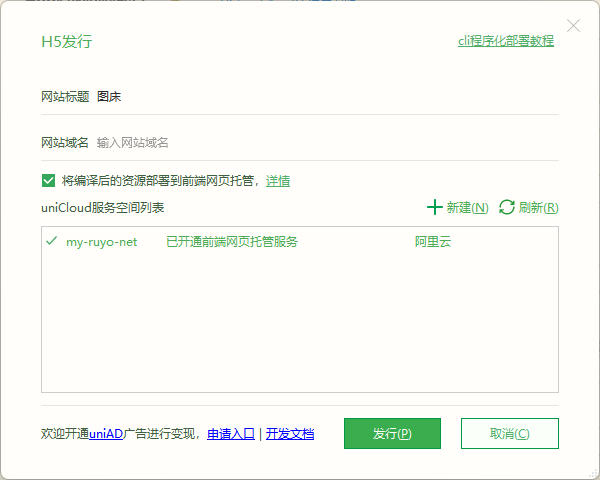
Task: Toggle the deploy to 前端网页托管 checkbox
Action: coord(48,181)
